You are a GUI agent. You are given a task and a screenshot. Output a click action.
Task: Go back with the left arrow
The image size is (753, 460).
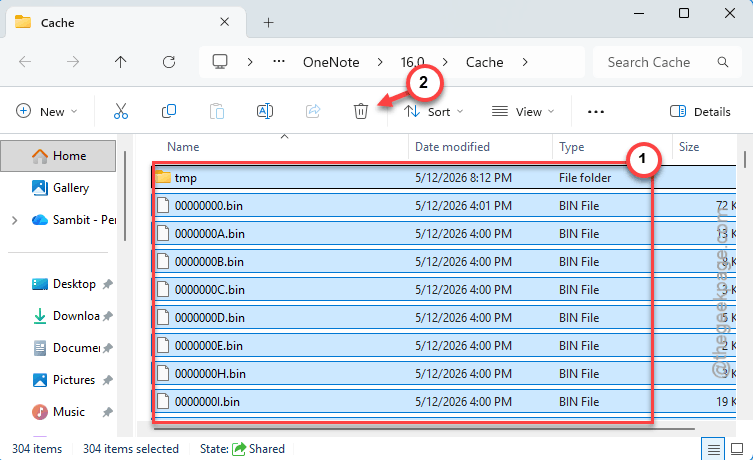[25, 62]
